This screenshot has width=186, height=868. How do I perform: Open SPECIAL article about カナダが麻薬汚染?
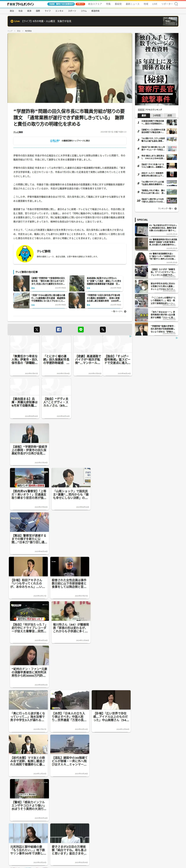[x=157, y=272]
